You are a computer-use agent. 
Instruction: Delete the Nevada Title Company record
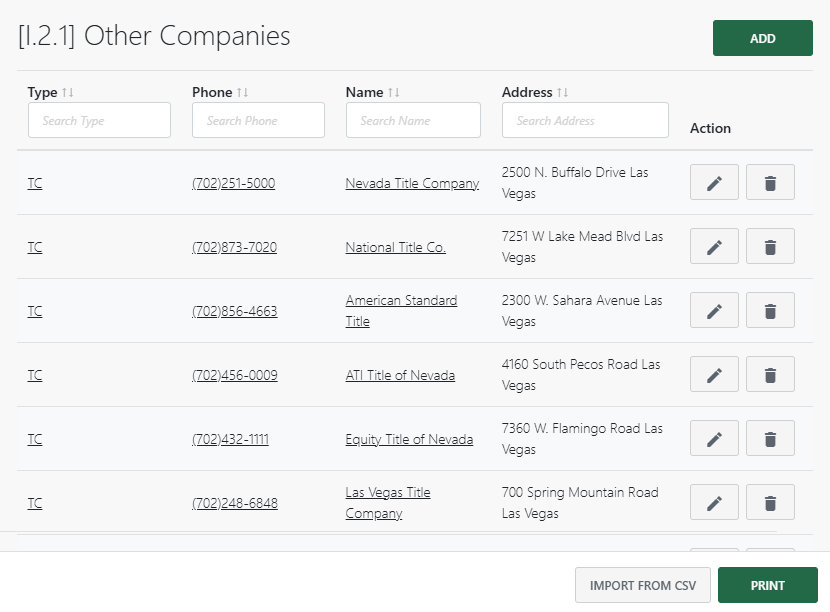[x=769, y=182]
